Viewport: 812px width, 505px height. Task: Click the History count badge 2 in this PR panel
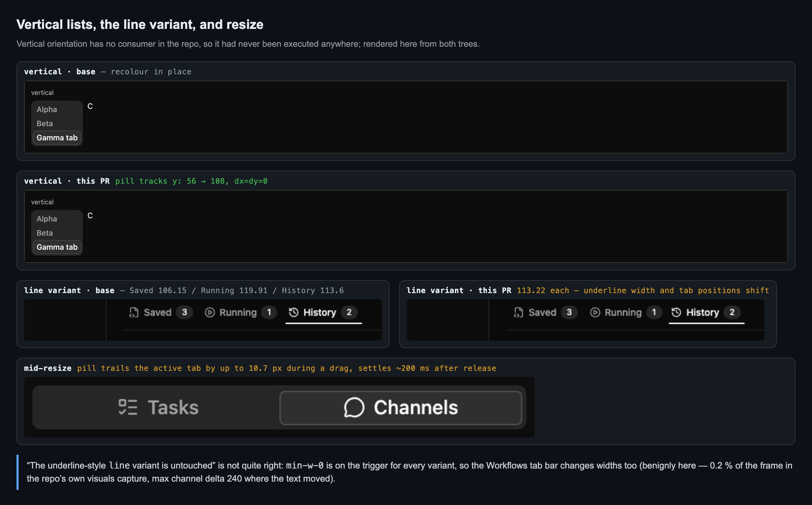click(732, 312)
